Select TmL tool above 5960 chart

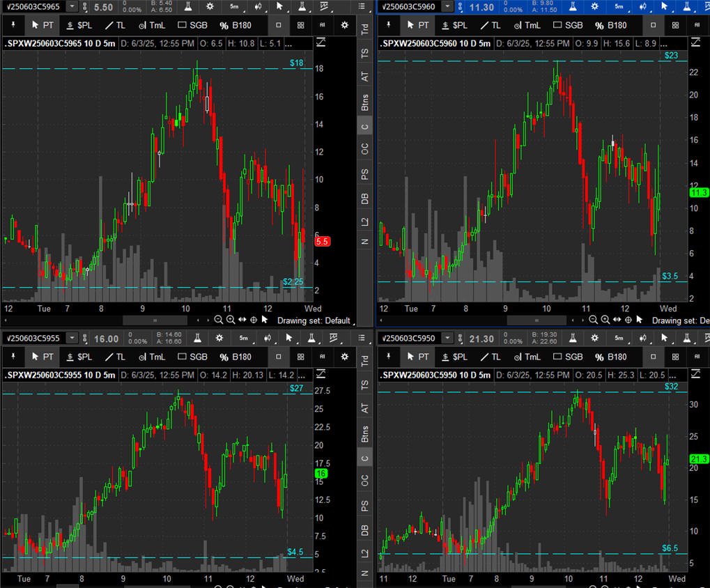tap(527, 25)
